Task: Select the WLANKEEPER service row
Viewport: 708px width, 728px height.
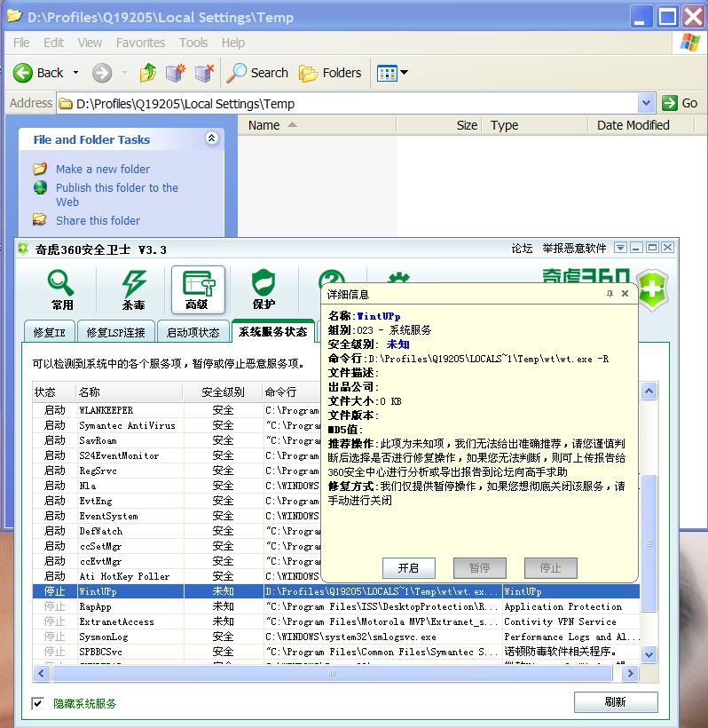Action: point(177,410)
